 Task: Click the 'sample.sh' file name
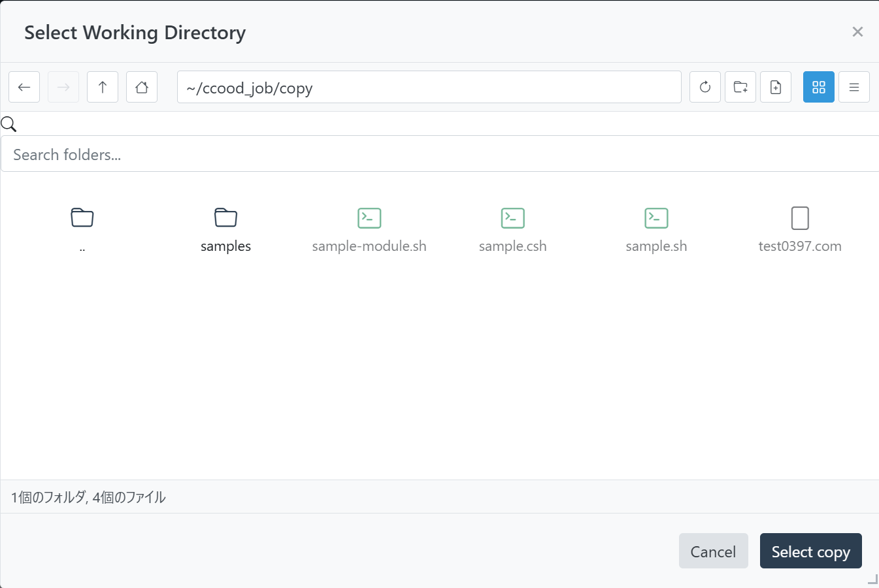click(x=656, y=246)
